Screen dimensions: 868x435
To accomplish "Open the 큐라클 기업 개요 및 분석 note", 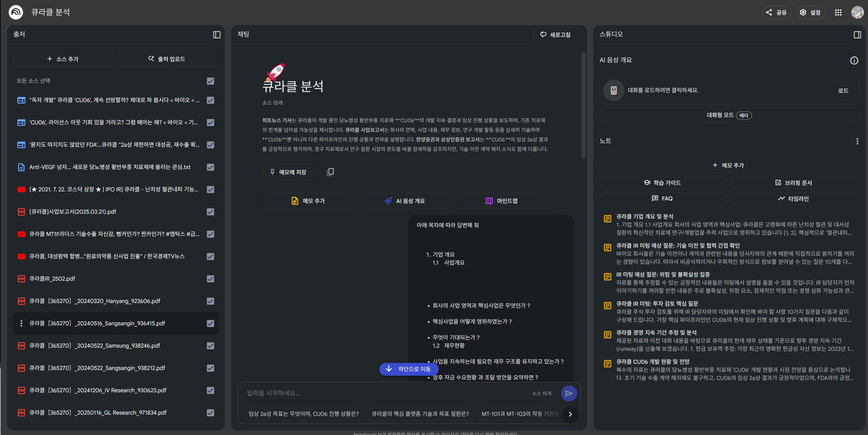I will [644, 216].
